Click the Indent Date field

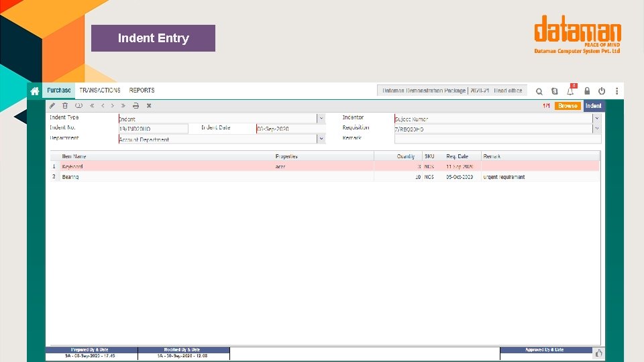290,129
